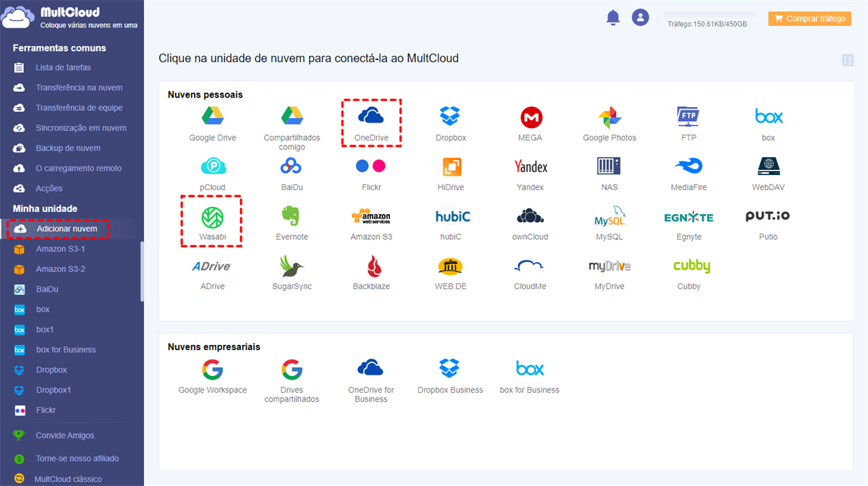Select the WebDAV icon

pos(768,166)
